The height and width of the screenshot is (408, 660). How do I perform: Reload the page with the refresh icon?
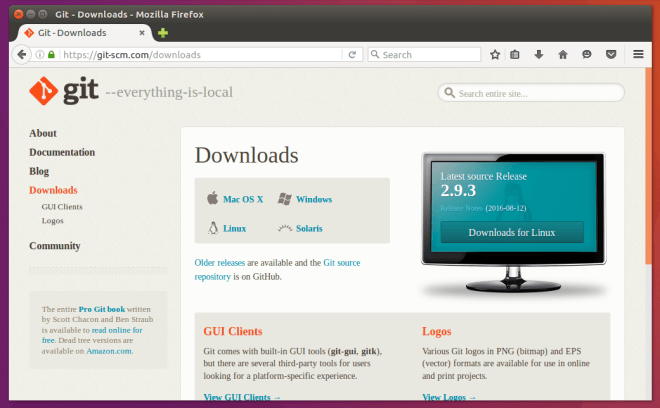[x=352, y=55]
